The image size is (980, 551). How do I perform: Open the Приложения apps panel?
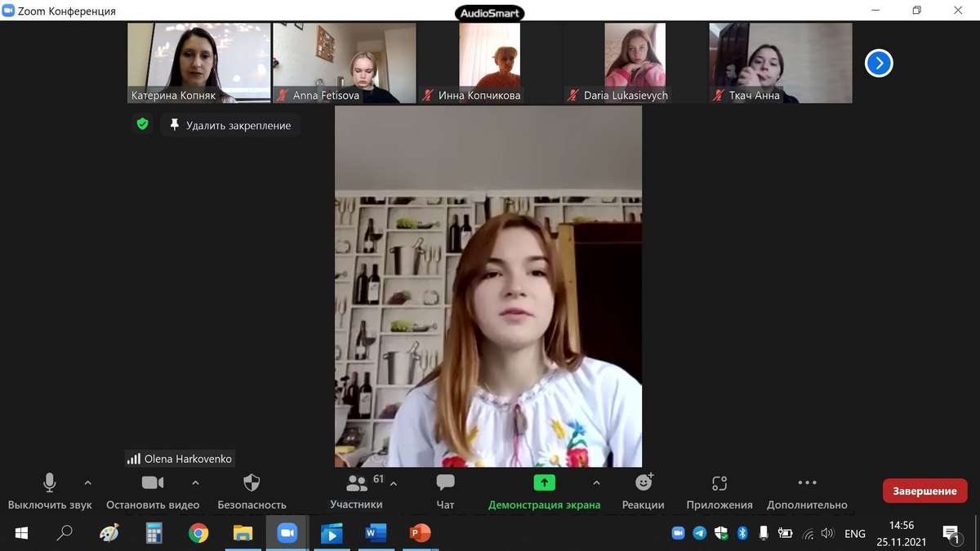click(x=719, y=483)
